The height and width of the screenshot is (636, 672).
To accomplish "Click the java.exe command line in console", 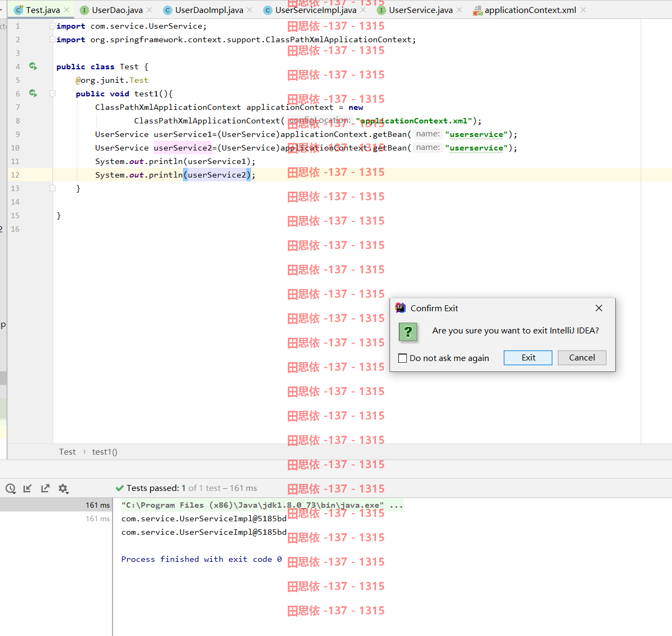I will pos(253,505).
